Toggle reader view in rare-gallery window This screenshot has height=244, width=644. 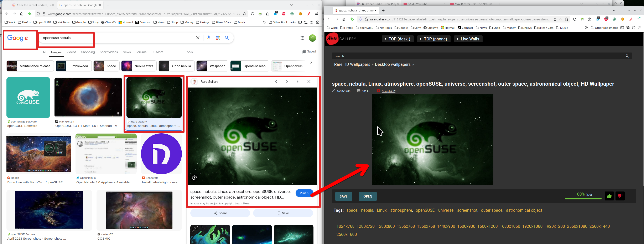(555, 19)
